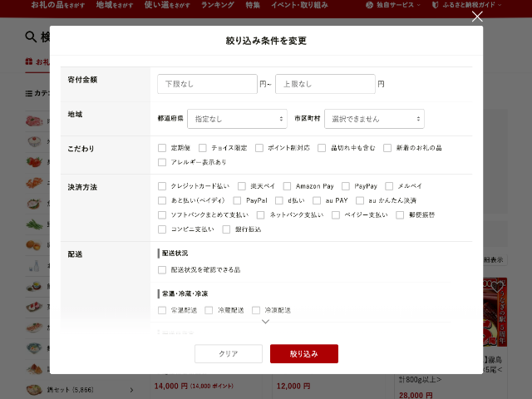Enable the アレルギー表示あり checkbox
Screen dimensions: 532x399
(x=162, y=162)
